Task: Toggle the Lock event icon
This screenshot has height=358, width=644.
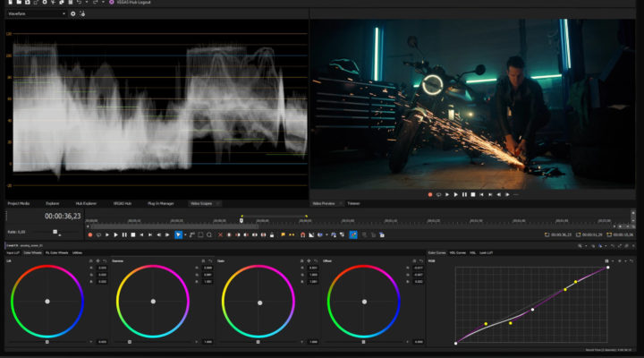Action: 272,235
